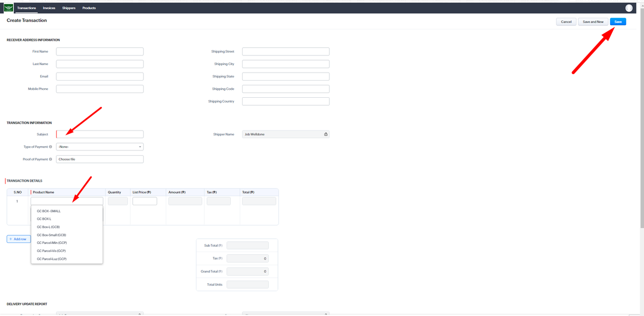Click the Save and New button
Viewport: 644px width, 316px height.
pos(593,21)
